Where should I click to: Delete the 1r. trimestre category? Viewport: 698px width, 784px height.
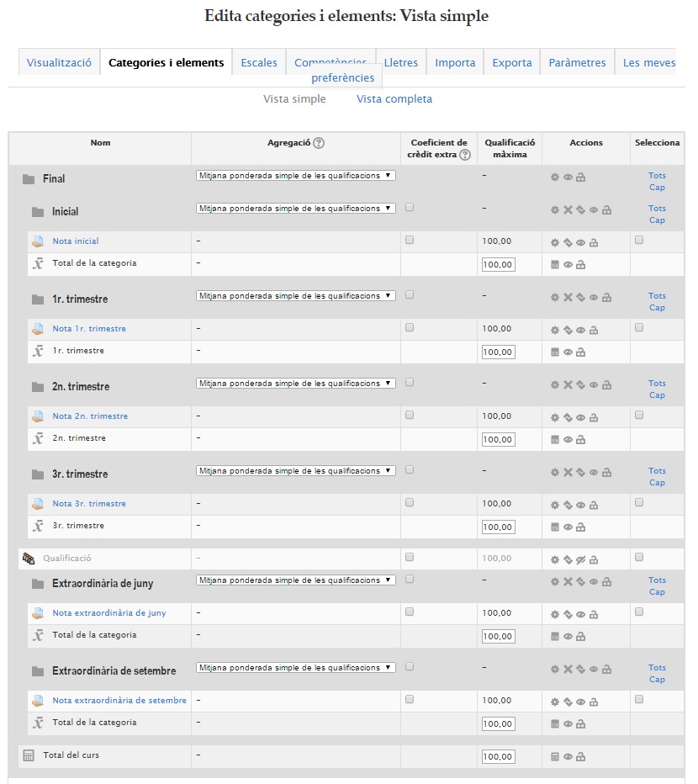click(568, 298)
